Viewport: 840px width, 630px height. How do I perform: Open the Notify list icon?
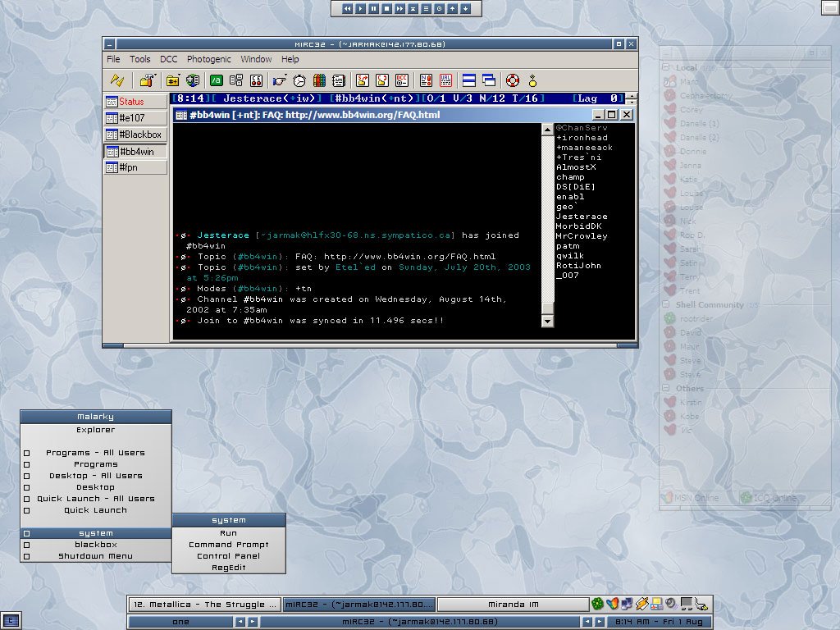426,81
